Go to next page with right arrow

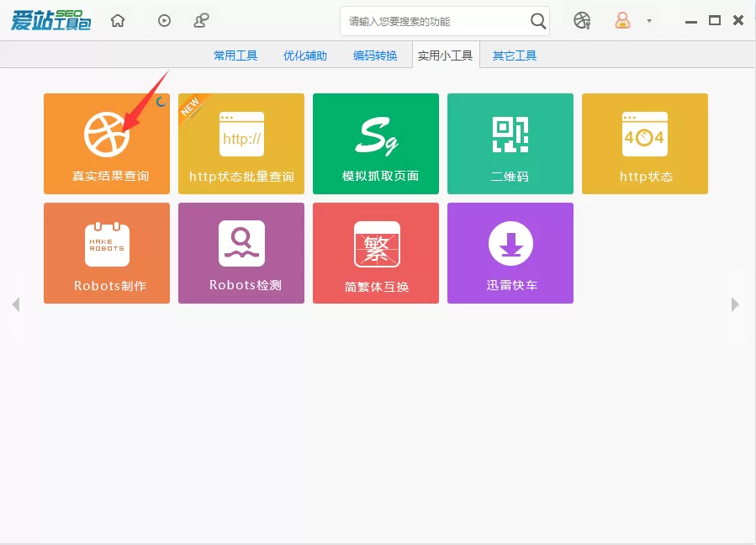tap(735, 304)
